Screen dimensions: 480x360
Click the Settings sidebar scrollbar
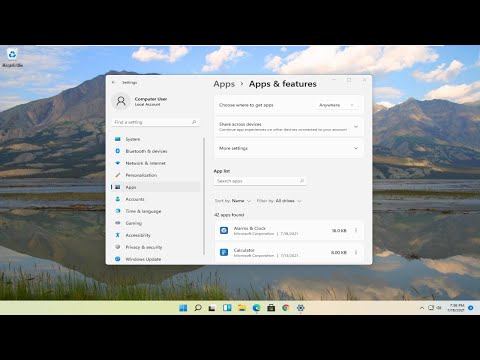[204, 196]
